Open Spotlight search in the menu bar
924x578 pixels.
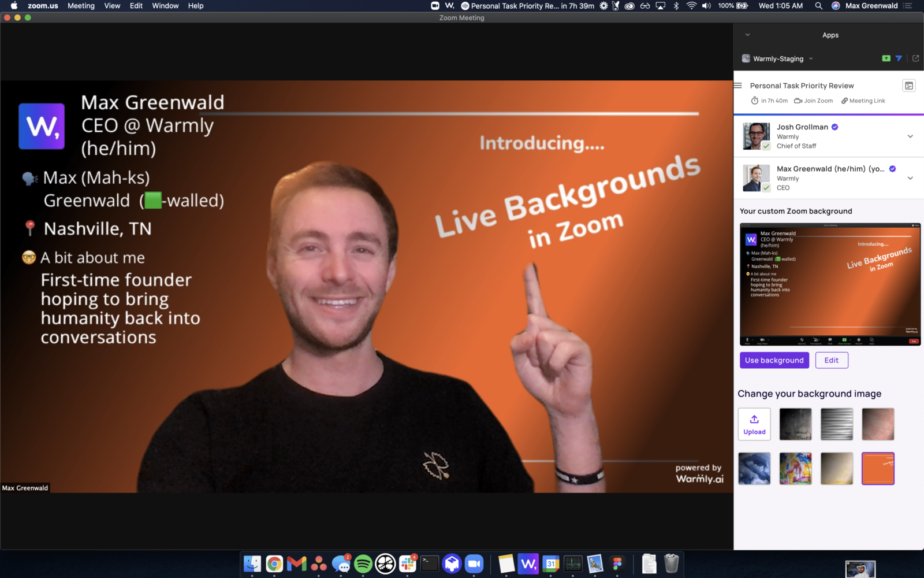[x=818, y=6]
